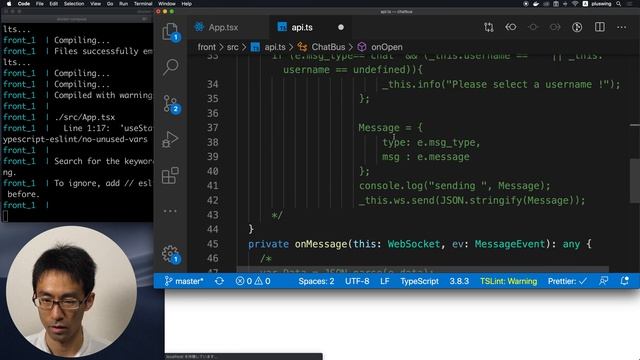Open the onOpen method breadcrumb
640x360 pixels.
pyautogui.click(x=380, y=47)
